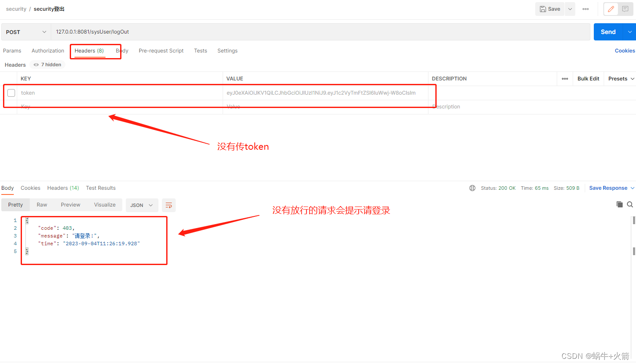Open the response Cookies tab
This screenshot has height=364, width=636.
coord(31,188)
